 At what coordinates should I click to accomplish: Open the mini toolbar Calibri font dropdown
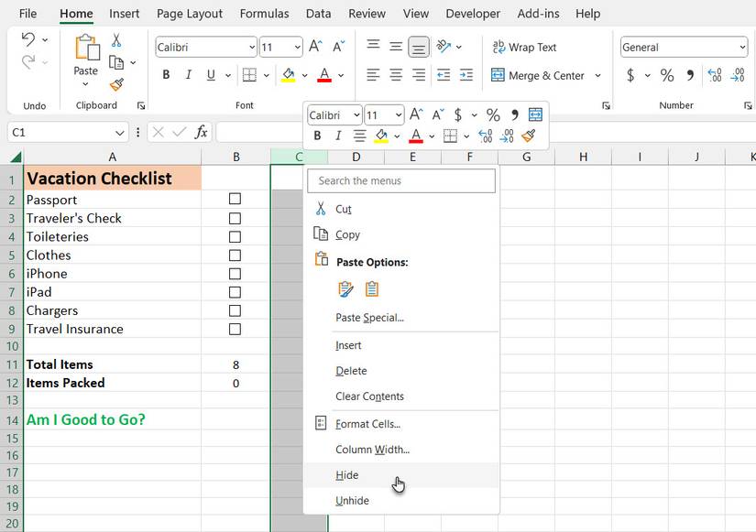tap(356, 115)
